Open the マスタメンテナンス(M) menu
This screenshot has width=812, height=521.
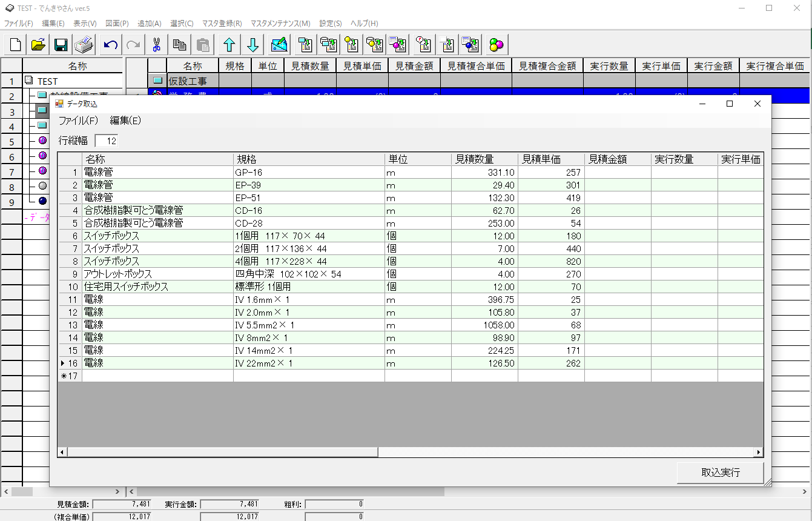280,24
